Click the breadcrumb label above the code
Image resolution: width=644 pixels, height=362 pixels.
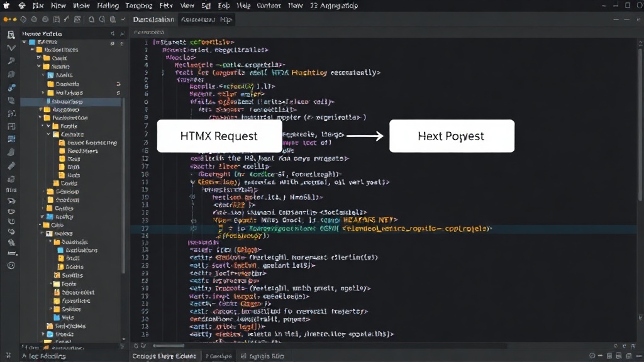(x=148, y=32)
